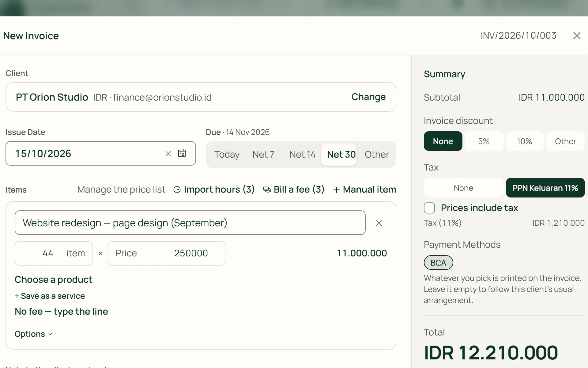Select 5% invoice discount
The image size is (588, 368).
point(484,141)
